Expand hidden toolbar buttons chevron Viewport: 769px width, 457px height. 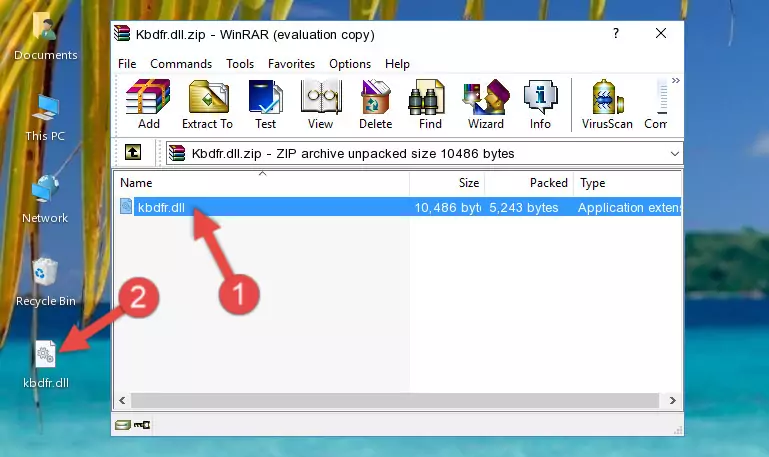(x=676, y=80)
